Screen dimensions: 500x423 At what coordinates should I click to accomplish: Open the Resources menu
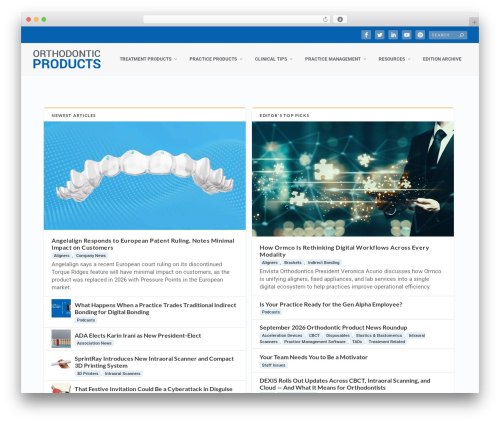(x=392, y=59)
